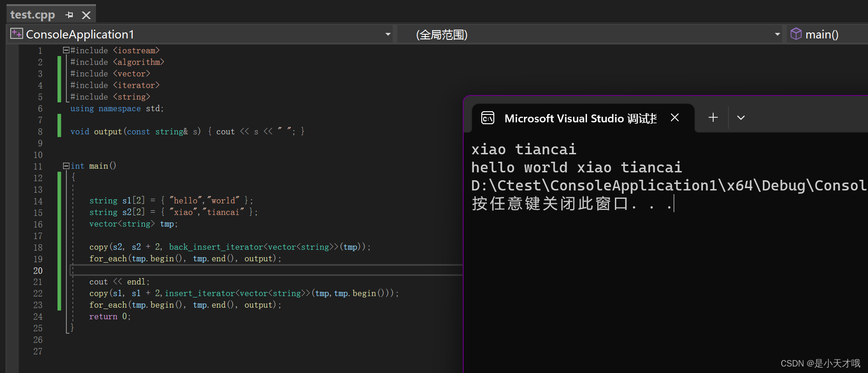Image resolution: width=868 pixels, height=373 pixels.
Task: Click the back_insert_iterator copy line
Action: (x=230, y=247)
